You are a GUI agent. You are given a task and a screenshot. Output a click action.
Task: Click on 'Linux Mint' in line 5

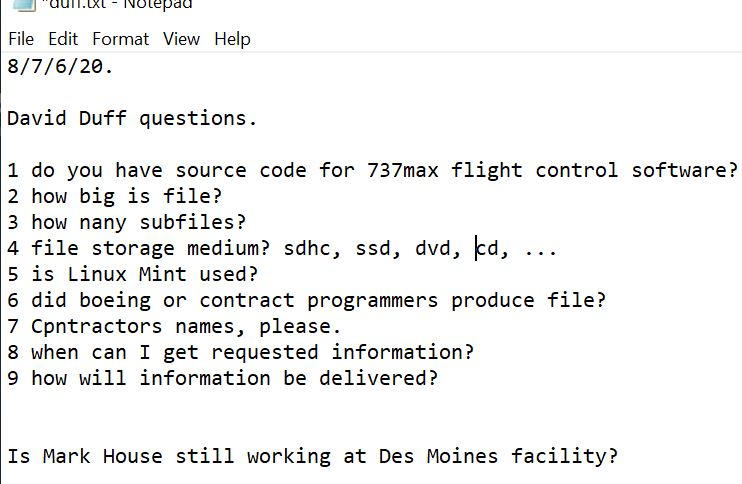pyautogui.click(x=126, y=274)
